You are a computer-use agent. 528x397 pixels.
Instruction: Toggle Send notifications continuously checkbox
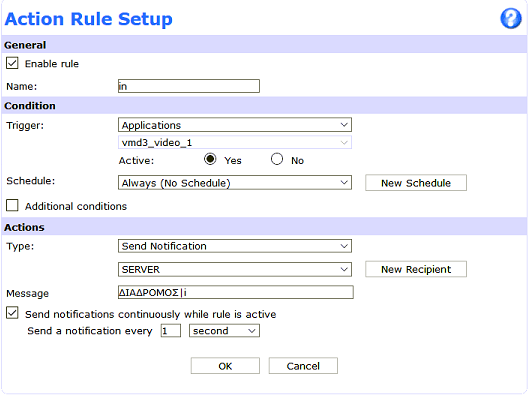pyautogui.click(x=12, y=313)
